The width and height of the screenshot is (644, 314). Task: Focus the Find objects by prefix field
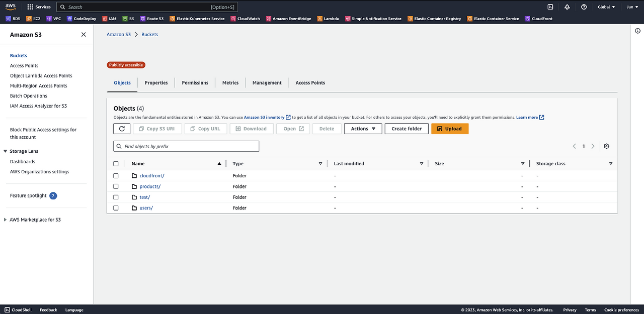[x=186, y=146]
